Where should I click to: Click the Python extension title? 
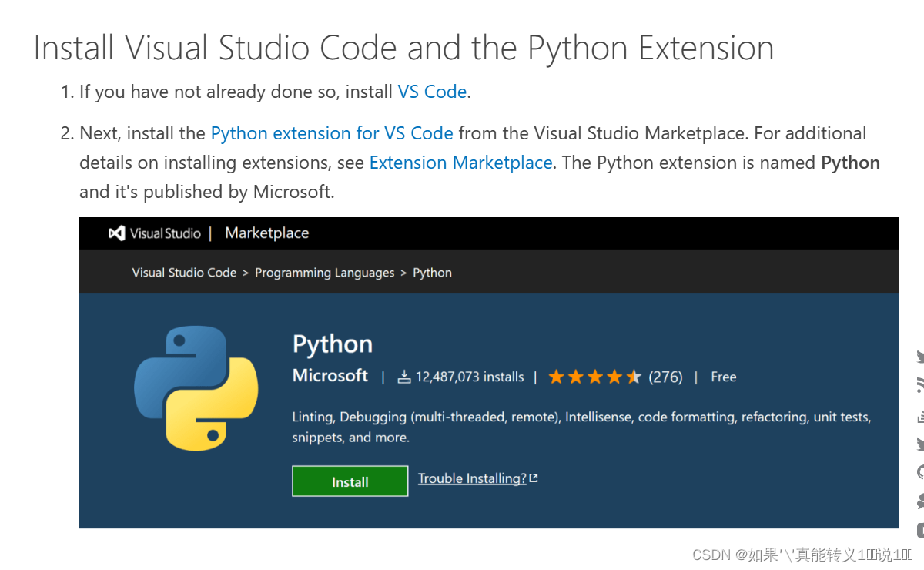click(333, 344)
